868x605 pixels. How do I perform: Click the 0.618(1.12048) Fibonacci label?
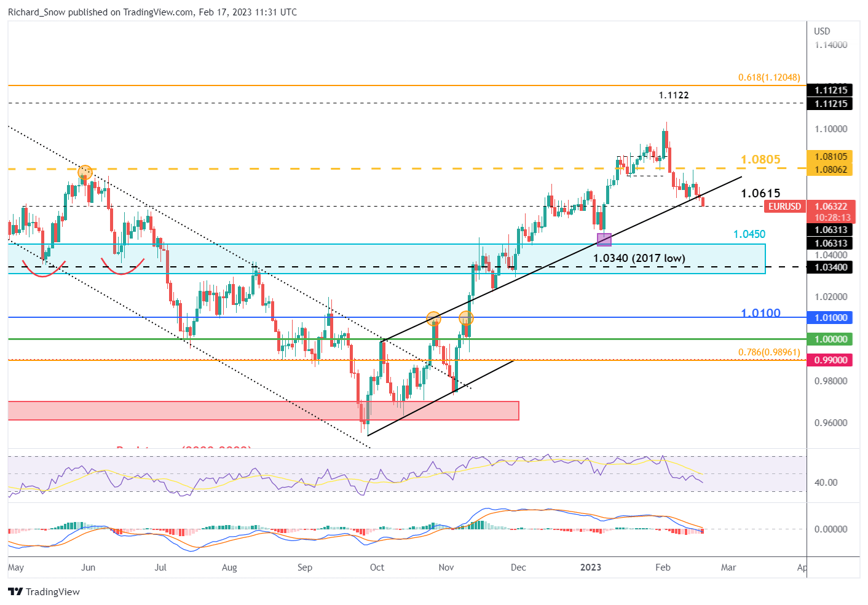769,77
